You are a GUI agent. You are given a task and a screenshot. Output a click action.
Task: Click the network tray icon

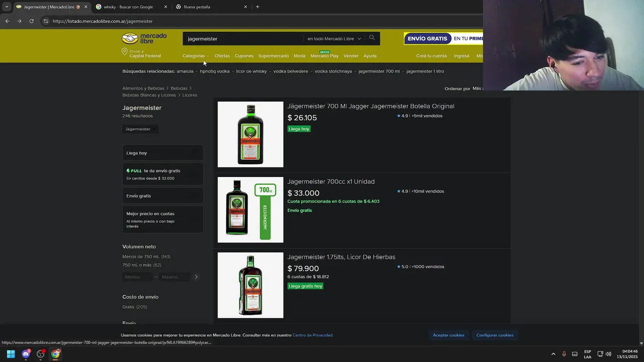coord(600,354)
